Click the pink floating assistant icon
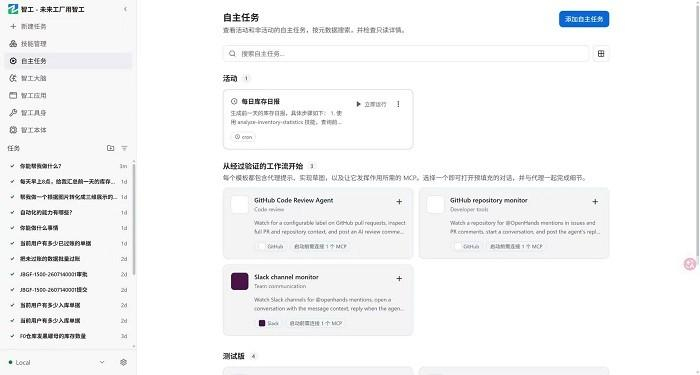 690,264
